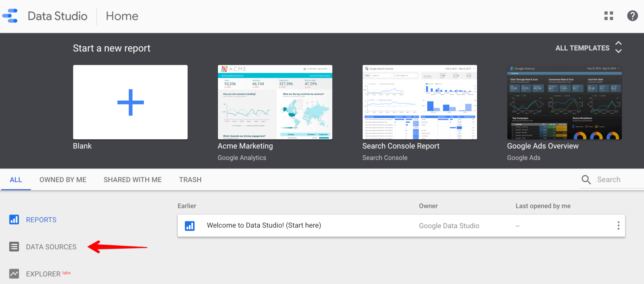644x284 pixels.
Task: Click the Data Studio product name
Action: pyautogui.click(x=58, y=16)
